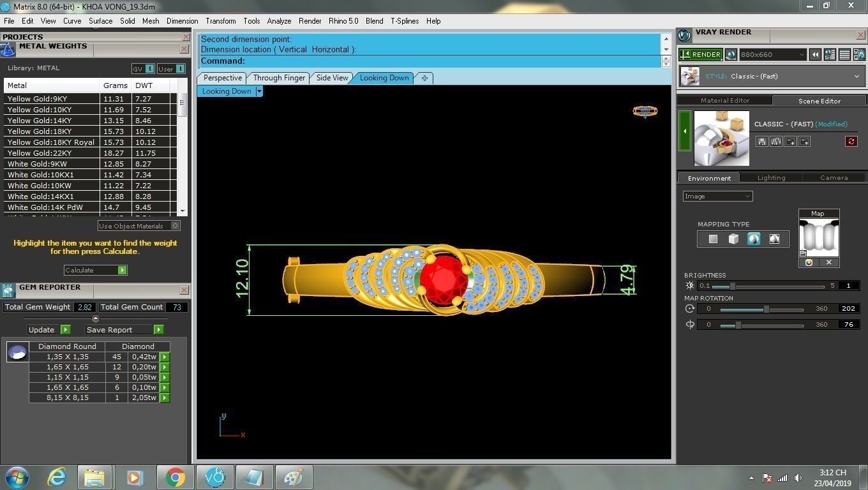Toggle the Use Object Materials option
This screenshot has height=490, width=868.
(x=139, y=226)
